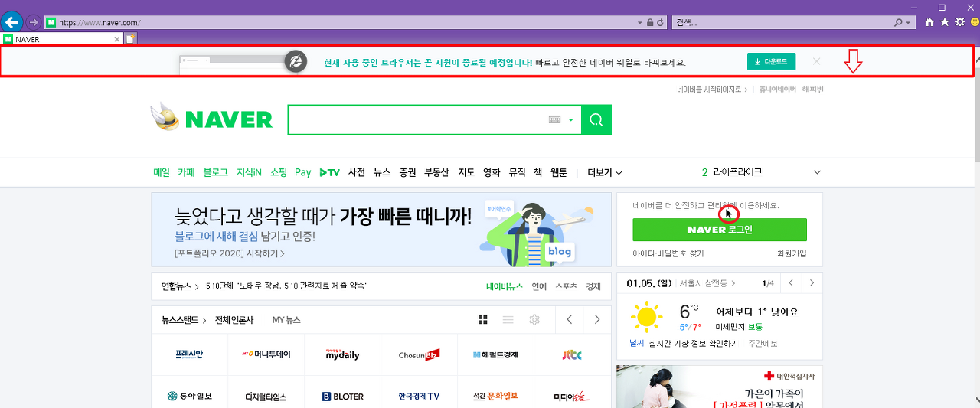The height and width of the screenshot is (408, 980).
Task: Click 아이디·비밀번호 찾기 link
Action: click(x=668, y=253)
